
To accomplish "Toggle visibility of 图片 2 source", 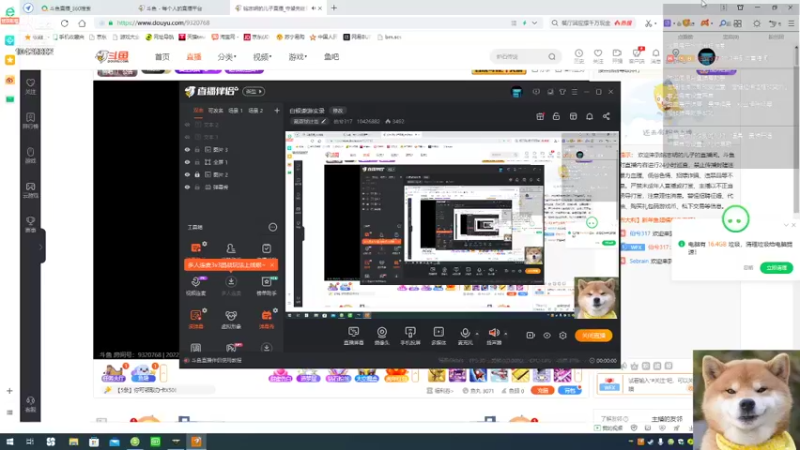I will [187, 174].
